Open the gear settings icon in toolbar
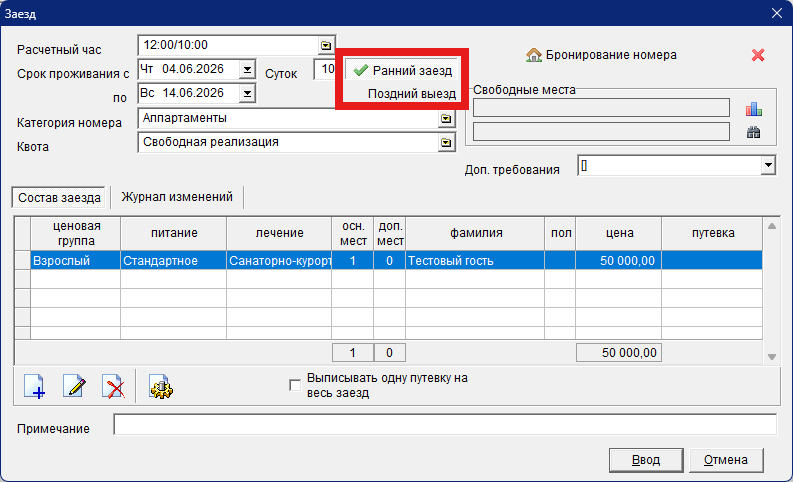This screenshot has width=793, height=482. 161,387
